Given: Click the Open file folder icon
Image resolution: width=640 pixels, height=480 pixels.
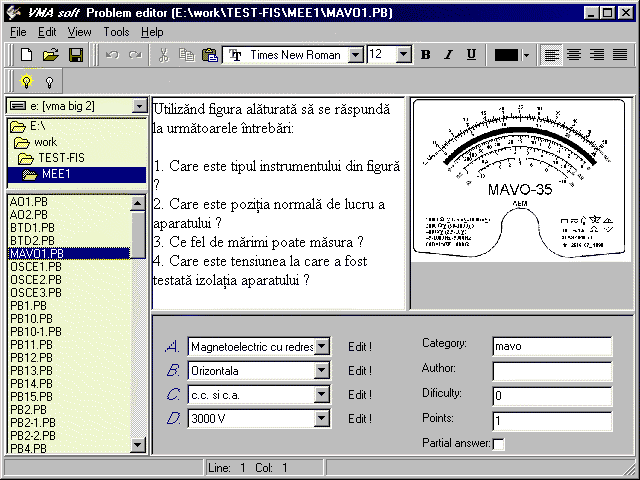Looking at the screenshot, I should (51, 55).
